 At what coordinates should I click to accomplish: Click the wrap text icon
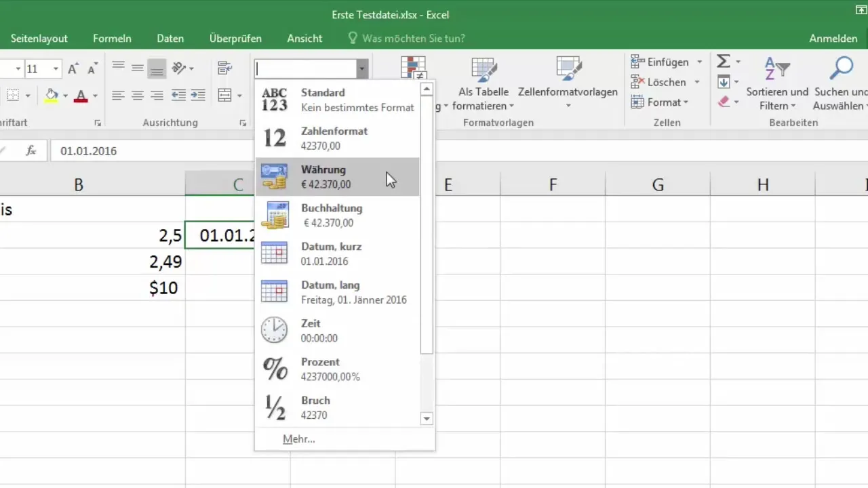[x=224, y=68]
